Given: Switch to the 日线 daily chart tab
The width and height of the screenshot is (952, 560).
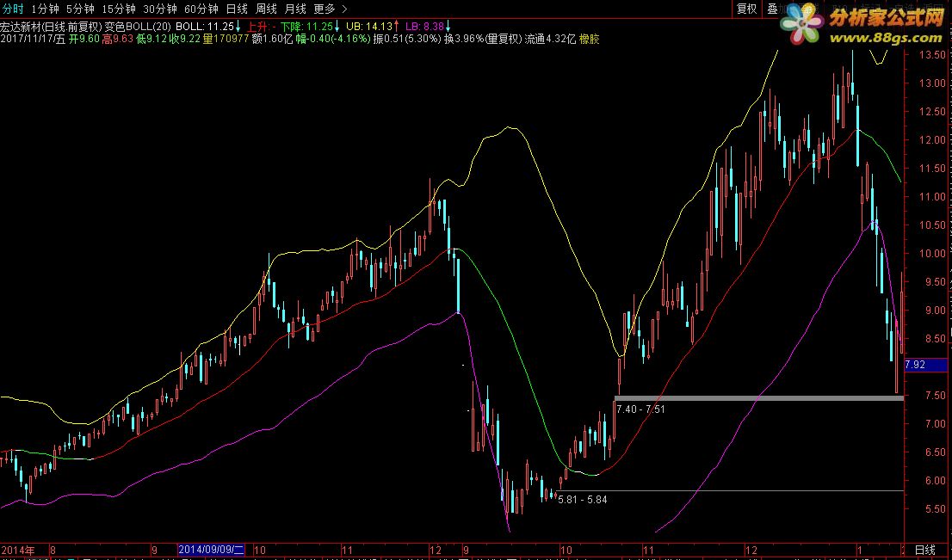Looking at the screenshot, I should pos(236,9).
